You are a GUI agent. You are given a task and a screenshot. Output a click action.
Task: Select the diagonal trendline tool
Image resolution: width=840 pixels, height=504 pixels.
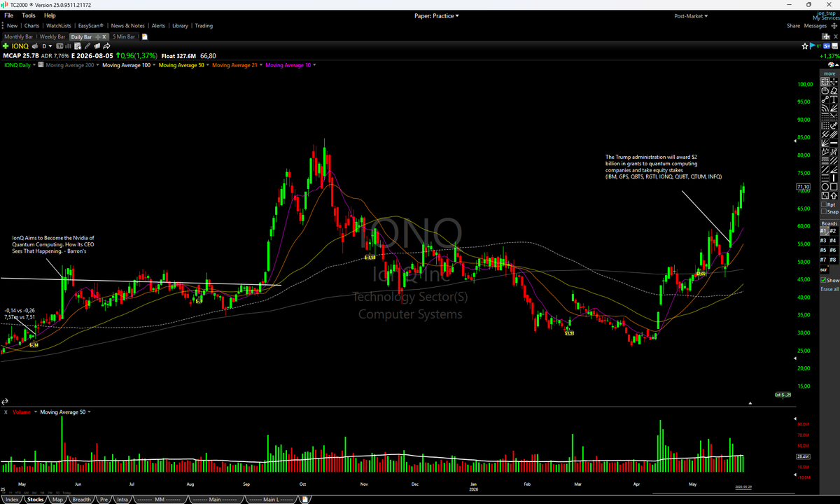(x=825, y=99)
